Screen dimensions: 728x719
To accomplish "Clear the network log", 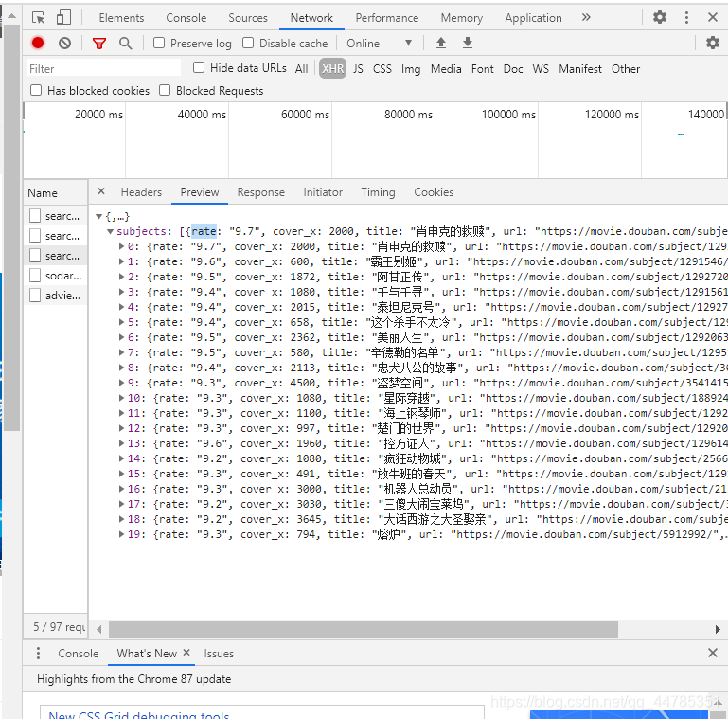I will [x=65, y=44].
